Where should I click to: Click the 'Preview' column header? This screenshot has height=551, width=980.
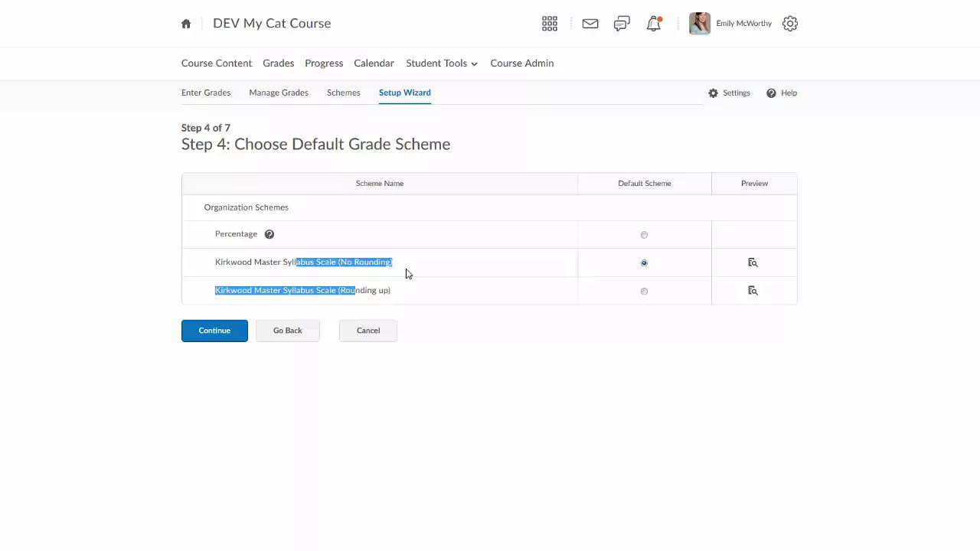pos(754,184)
